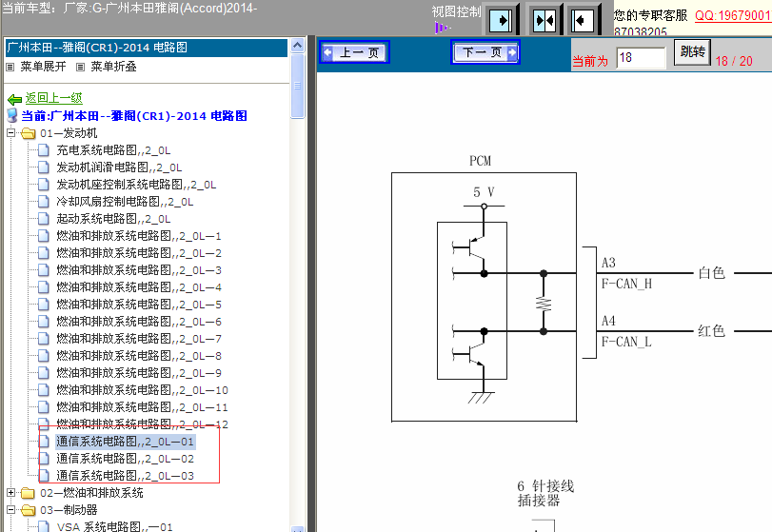Open 冷却风扇控制电路图,,2_0L
The image size is (772, 532).
(x=125, y=202)
